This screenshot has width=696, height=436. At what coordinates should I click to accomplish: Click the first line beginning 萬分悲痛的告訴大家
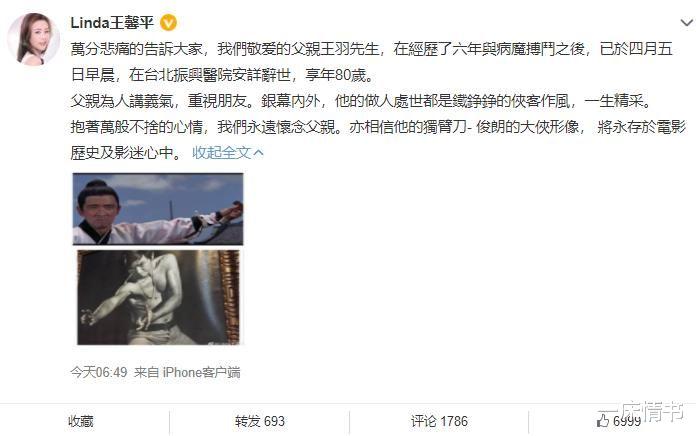(x=372, y=49)
